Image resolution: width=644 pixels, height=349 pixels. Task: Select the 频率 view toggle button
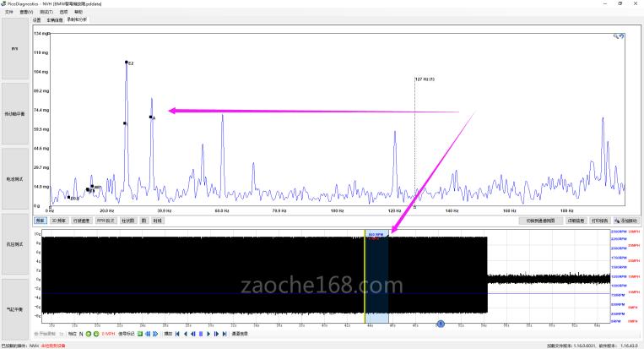pyautogui.click(x=40, y=220)
